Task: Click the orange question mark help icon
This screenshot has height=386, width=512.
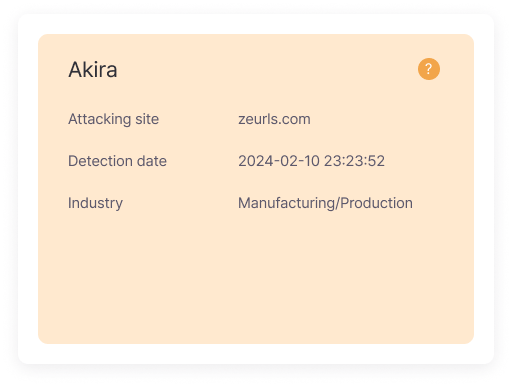Action: pos(429,69)
